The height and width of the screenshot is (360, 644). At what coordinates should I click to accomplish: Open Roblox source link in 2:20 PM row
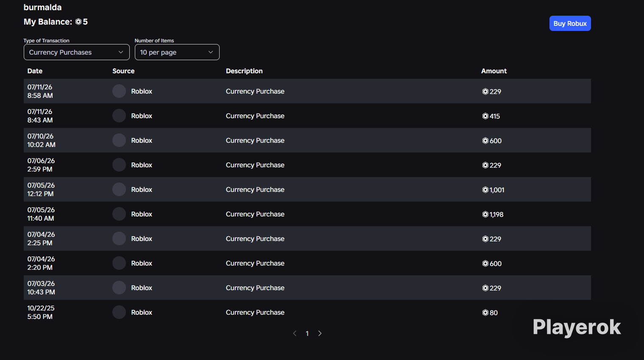142,263
